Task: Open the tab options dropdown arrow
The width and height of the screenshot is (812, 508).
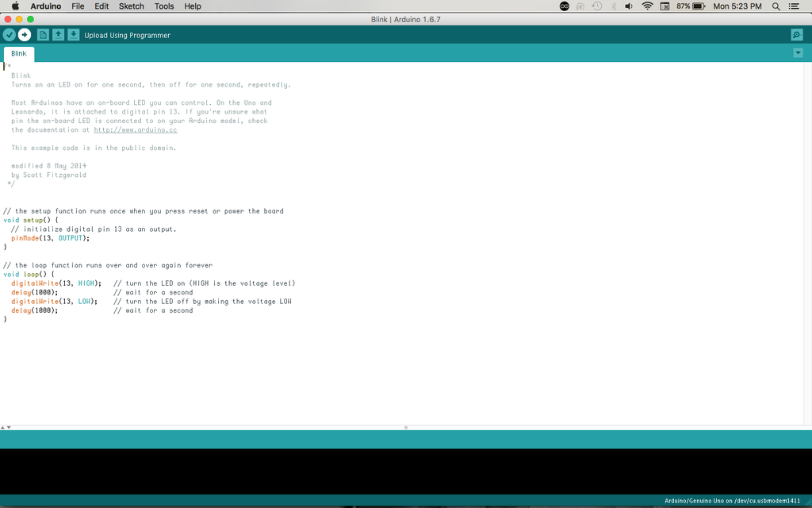Action: coord(798,53)
